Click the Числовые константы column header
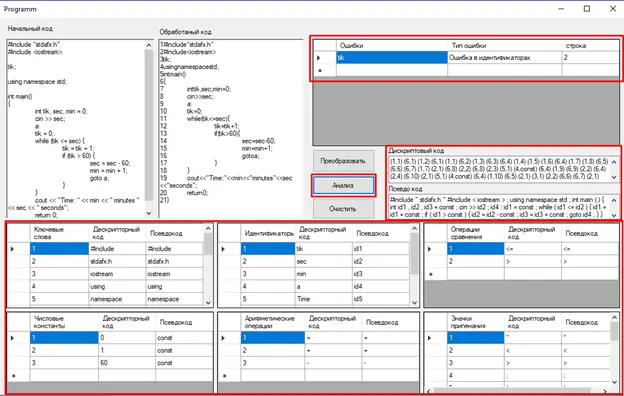Viewport: 624px width, 396px height. [64, 322]
